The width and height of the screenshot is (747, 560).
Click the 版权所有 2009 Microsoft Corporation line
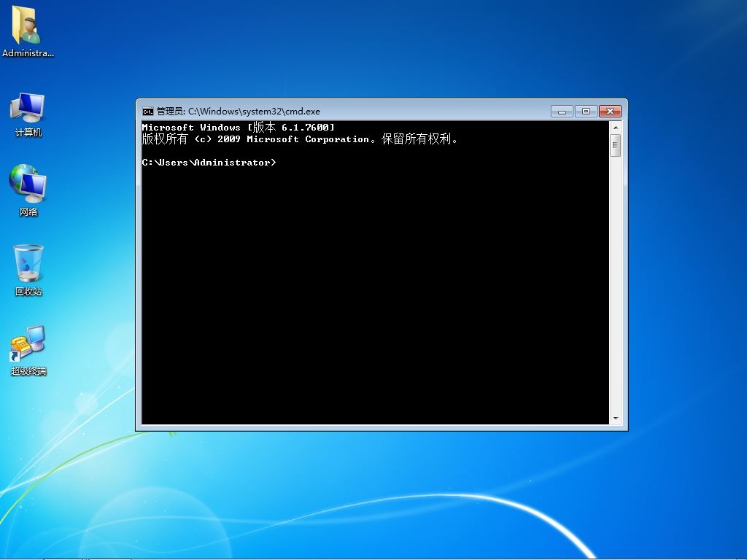[300, 139]
